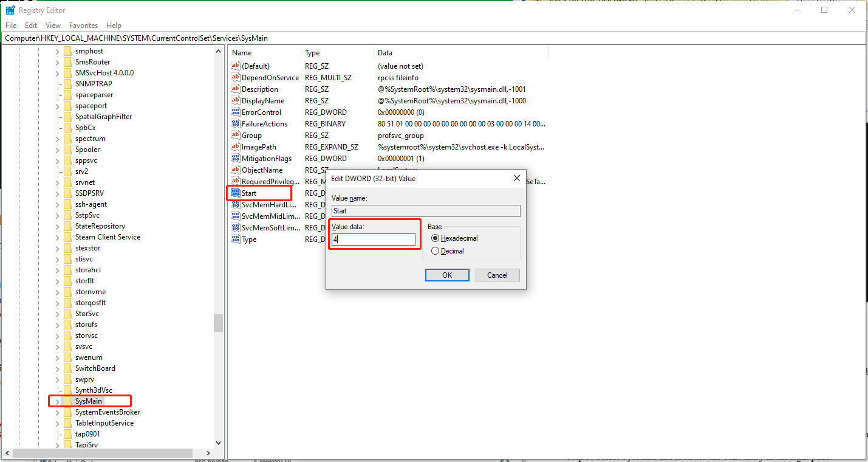Expand the spaceport key

(57, 106)
